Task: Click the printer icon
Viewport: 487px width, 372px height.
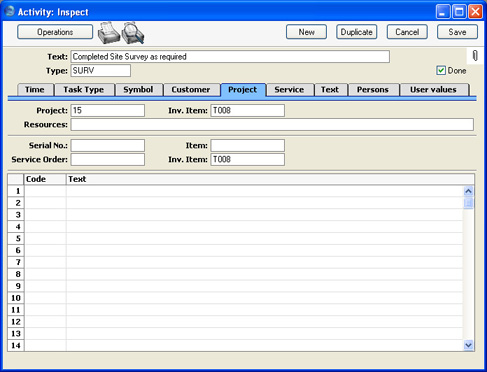Action: coord(108,33)
